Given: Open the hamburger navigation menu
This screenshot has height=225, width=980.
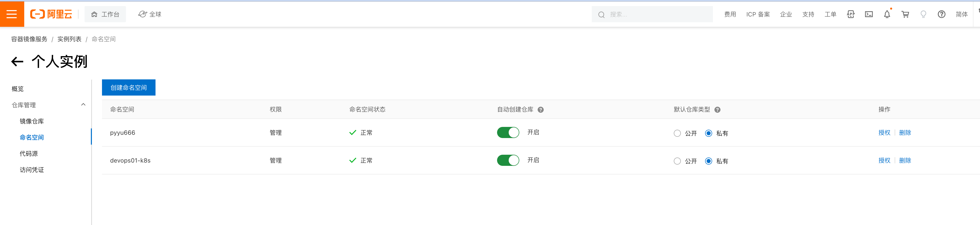Looking at the screenshot, I should (x=12, y=14).
